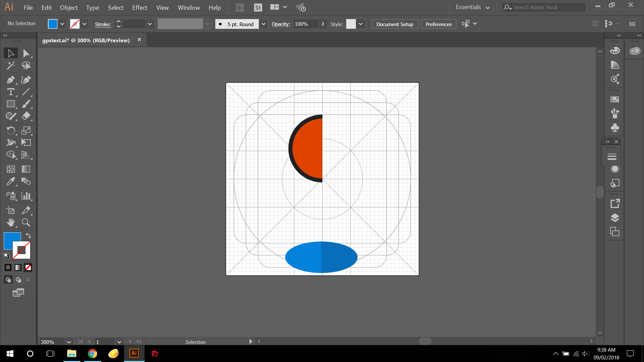This screenshot has height=362, width=644.
Task: Activate the Zoom tool
Action: pos(26,223)
